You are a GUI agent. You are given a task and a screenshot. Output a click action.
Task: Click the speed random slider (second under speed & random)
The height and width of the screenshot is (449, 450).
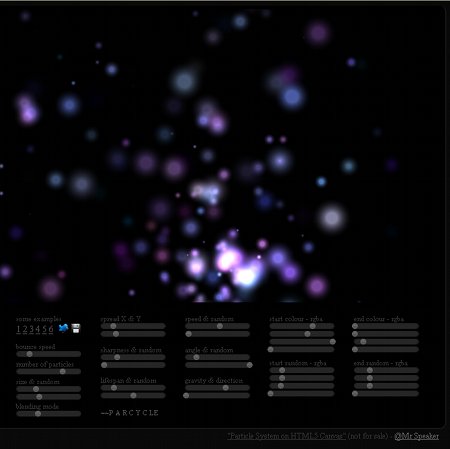(x=217, y=334)
